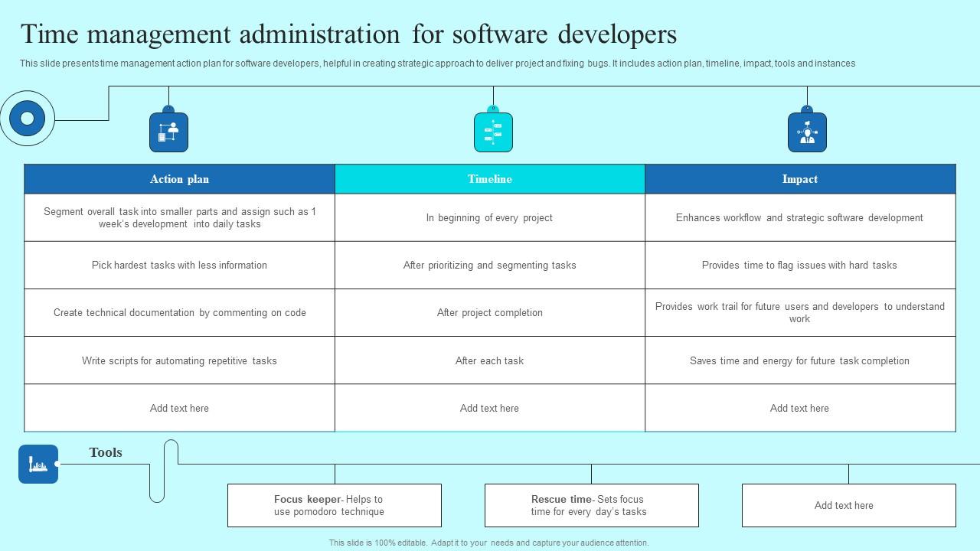This screenshot has width=980, height=551.
Task: Select the Action plan clipboard icon
Action: click(168, 132)
